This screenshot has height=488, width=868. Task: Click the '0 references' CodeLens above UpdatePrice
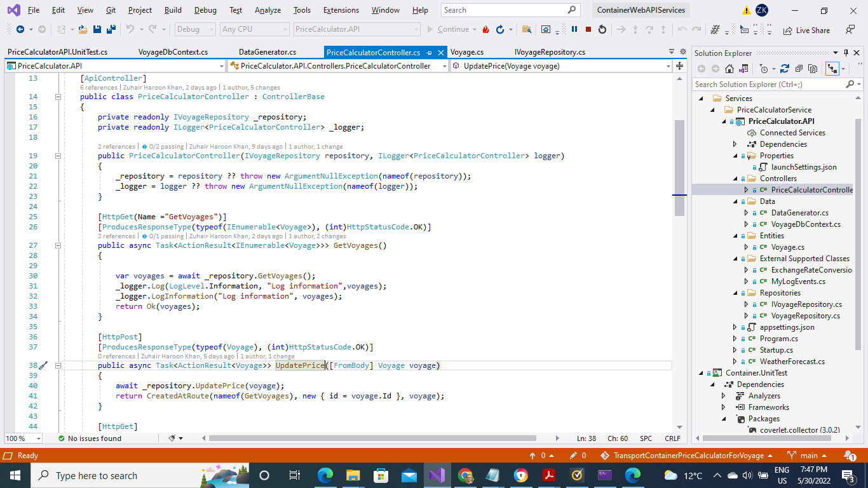116,356
